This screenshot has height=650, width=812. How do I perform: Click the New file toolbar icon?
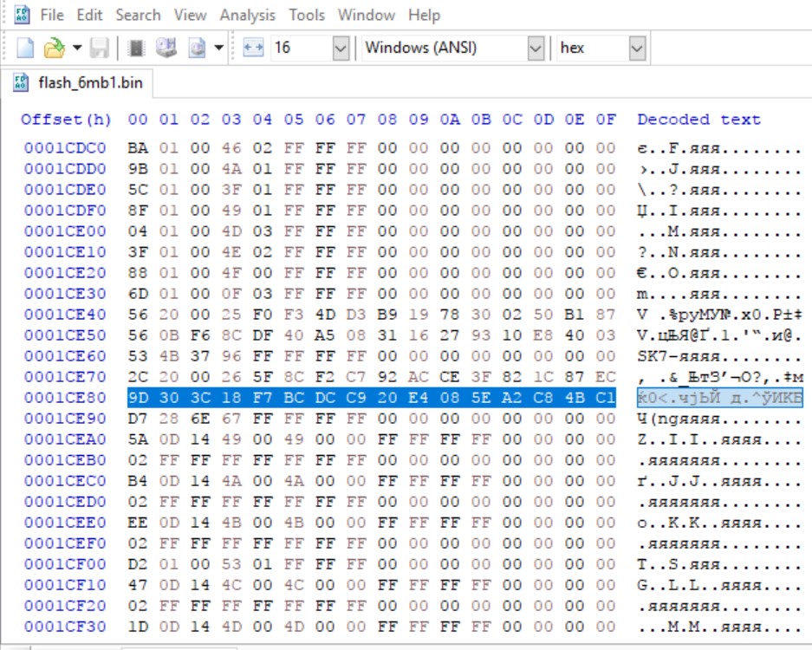tap(26, 48)
